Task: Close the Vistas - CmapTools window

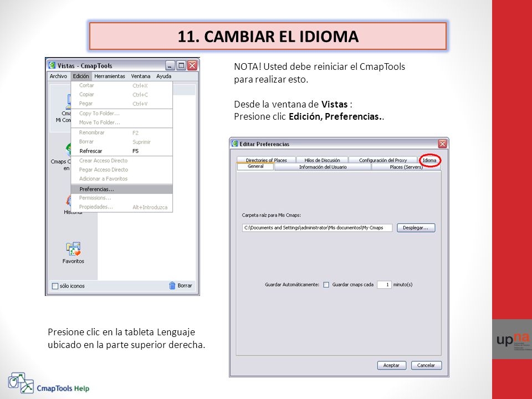Action: click(x=192, y=65)
